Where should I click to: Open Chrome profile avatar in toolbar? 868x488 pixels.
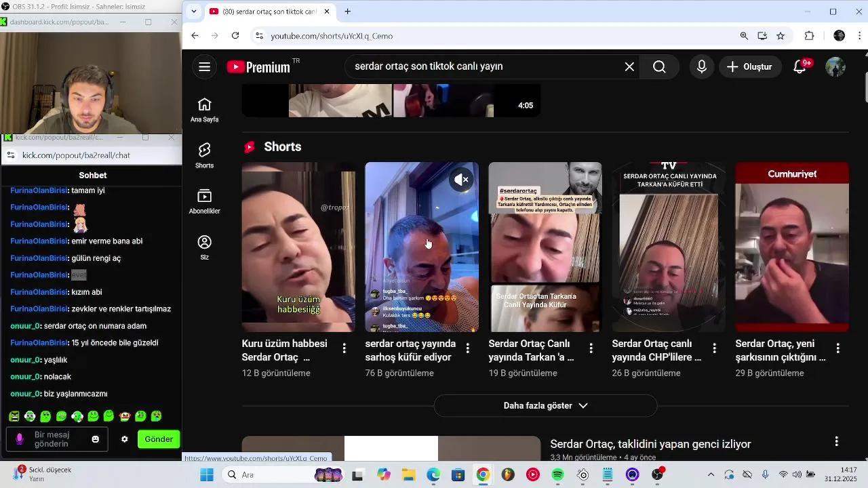point(840,36)
